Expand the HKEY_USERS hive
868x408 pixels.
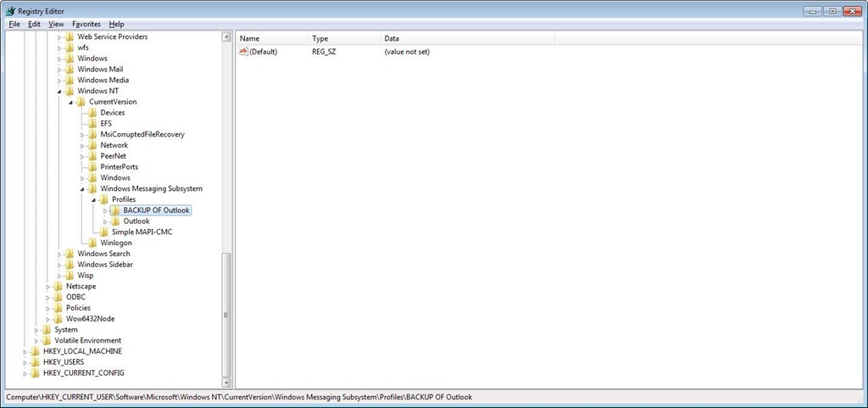pos(25,362)
